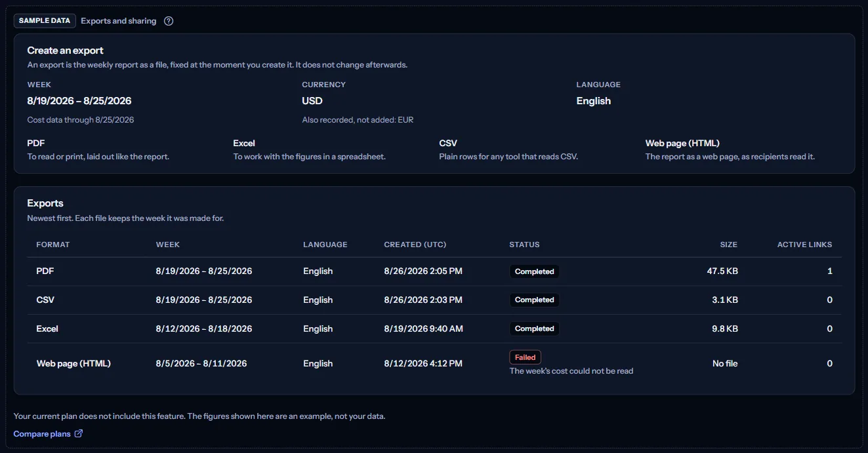Open the Compare plans link

48,433
